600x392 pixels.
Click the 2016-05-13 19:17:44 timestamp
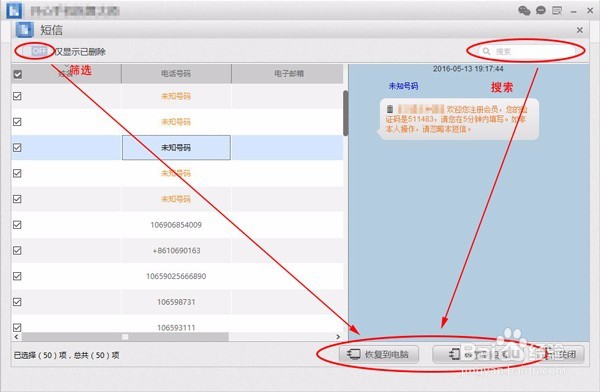[x=468, y=69]
